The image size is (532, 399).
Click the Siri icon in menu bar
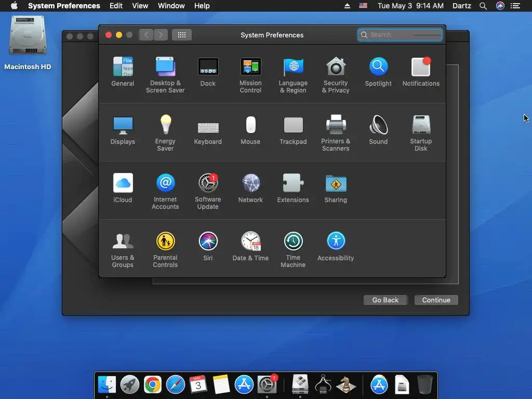pos(500,6)
